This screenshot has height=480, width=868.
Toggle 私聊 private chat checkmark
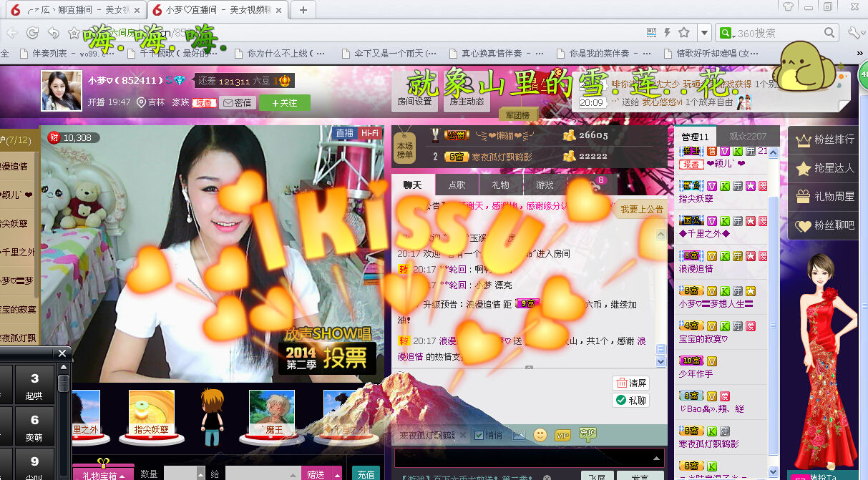[x=631, y=401]
